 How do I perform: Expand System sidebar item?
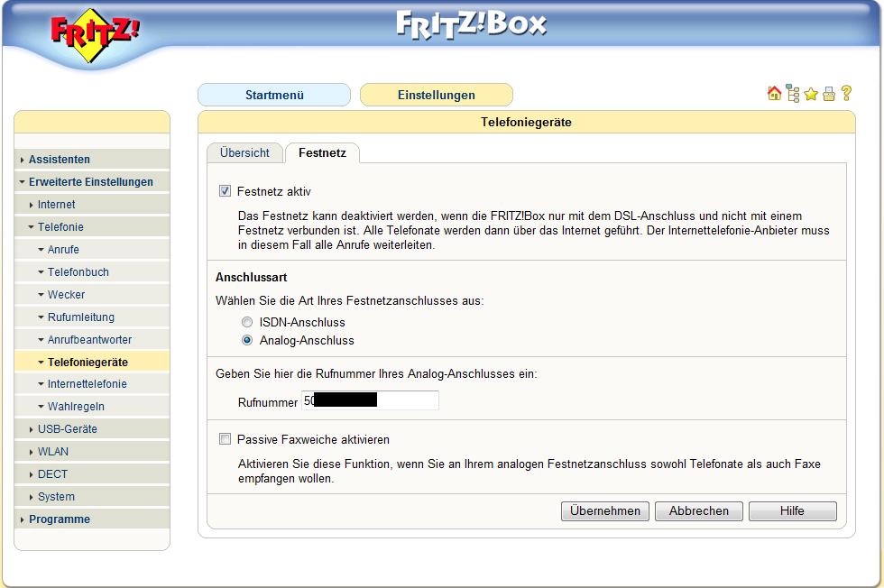click(x=92, y=496)
